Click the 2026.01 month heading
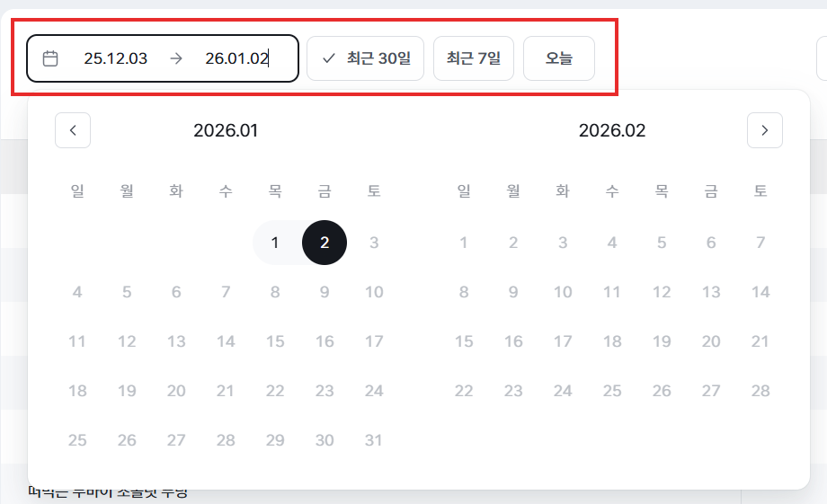This screenshot has height=504, width=827. [226, 130]
